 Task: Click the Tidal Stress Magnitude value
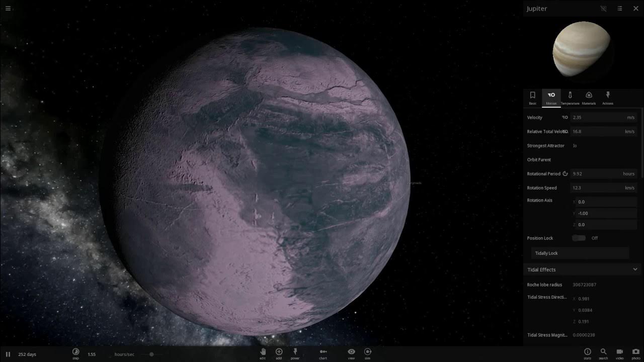click(584, 335)
